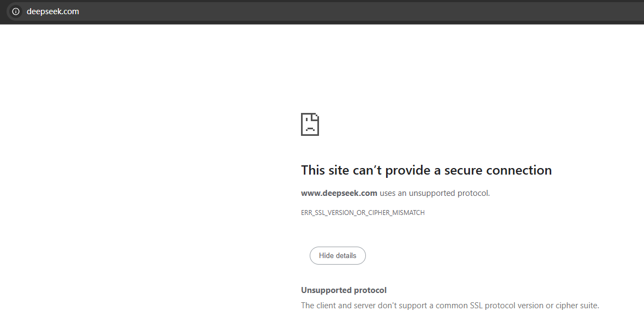Click the "MISMATCH" part of the error code
Screen dimensions: 644x317
pyautogui.click(x=408, y=213)
